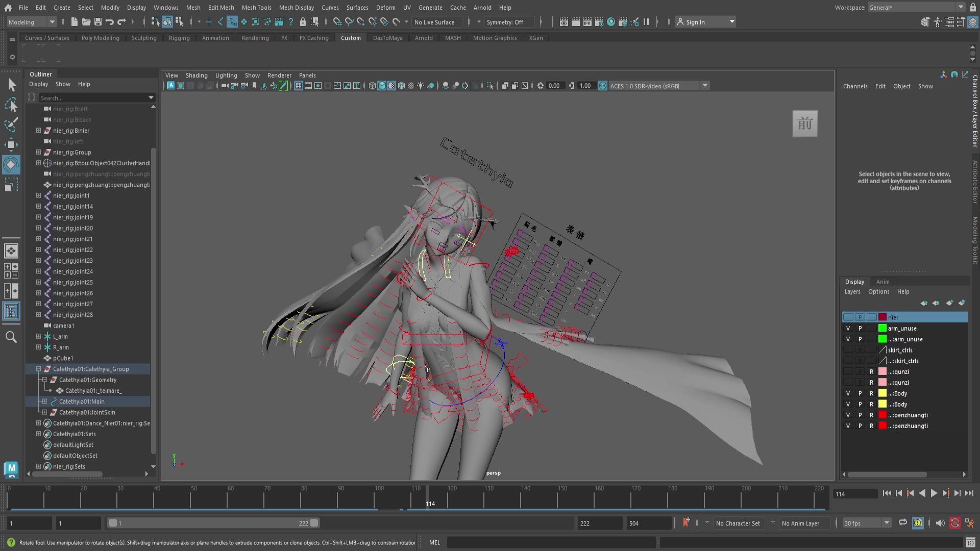Screen dimensions: 980x551
Task: Open the viewport Shading menu
Action: (x=197, y=76)
